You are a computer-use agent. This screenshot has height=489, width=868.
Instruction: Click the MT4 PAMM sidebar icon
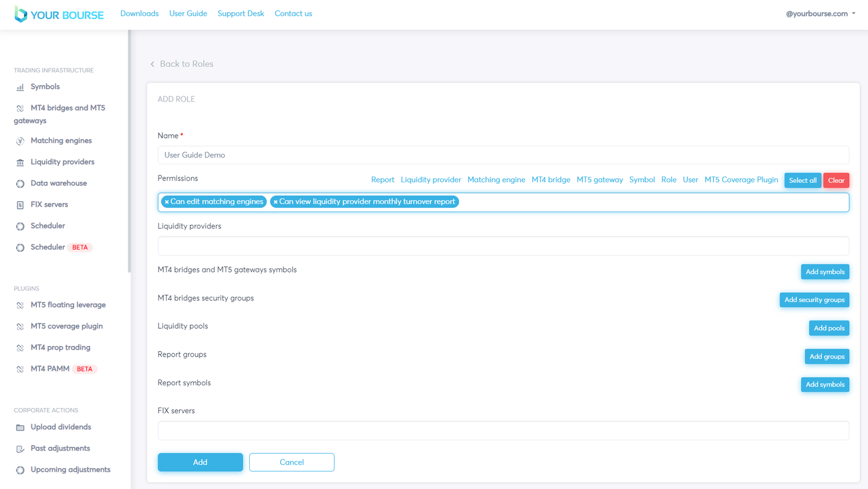(x=20, y=369)
